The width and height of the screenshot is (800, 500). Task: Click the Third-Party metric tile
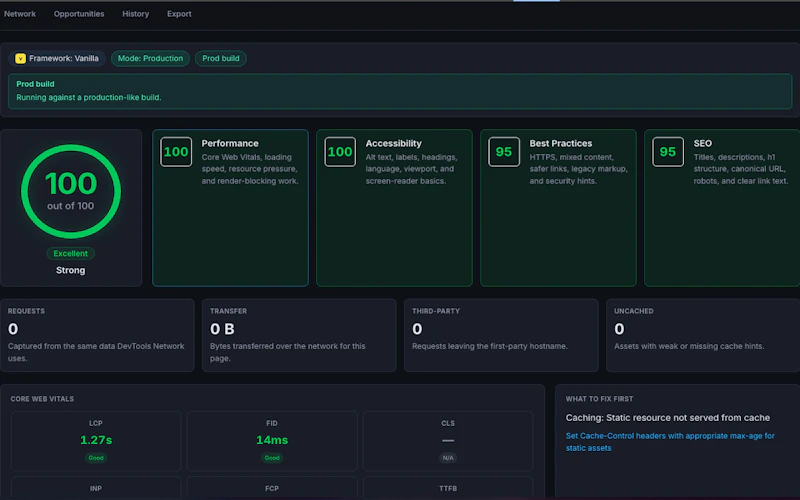click(x=501, y=335)
